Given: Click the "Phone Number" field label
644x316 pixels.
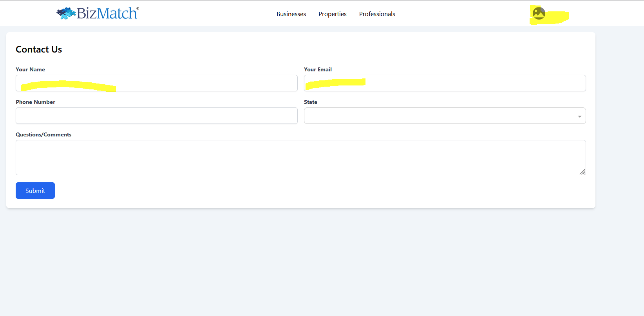Looking at the screenshot, I should [x=35, y=102].
